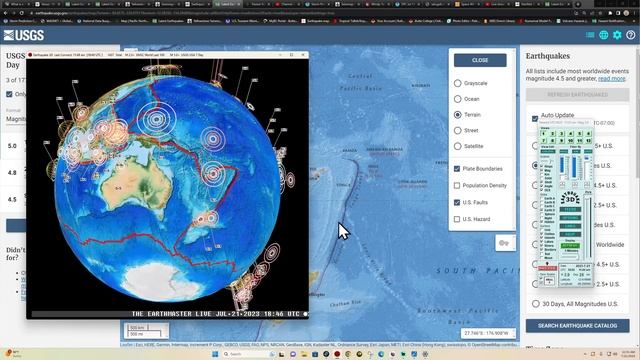Enable the Population Density overlay
This screenshot has height=360, width=640.
(x=457, y=185)
